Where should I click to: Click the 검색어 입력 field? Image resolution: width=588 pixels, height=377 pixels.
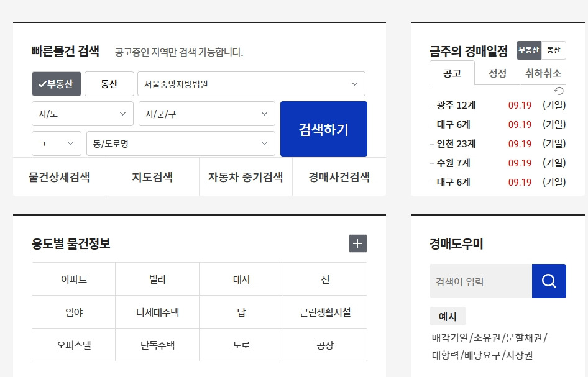pos(480,281)
